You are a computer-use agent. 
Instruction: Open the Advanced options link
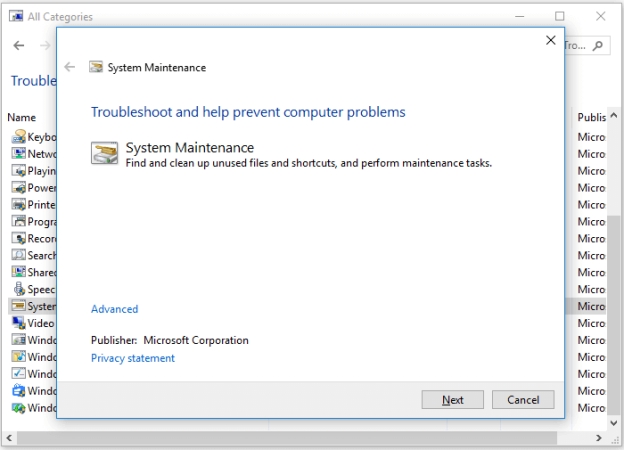pyautogui.click(x=114, y=309)
